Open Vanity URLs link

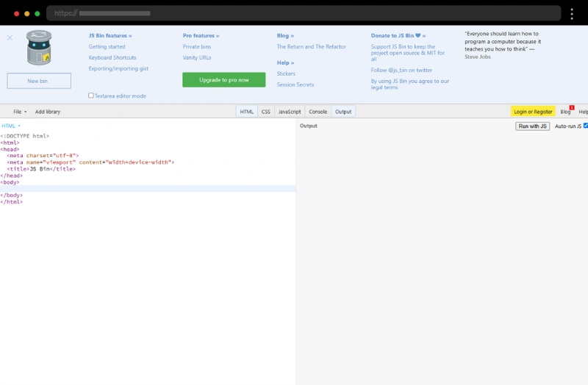(x=197, y=57)
